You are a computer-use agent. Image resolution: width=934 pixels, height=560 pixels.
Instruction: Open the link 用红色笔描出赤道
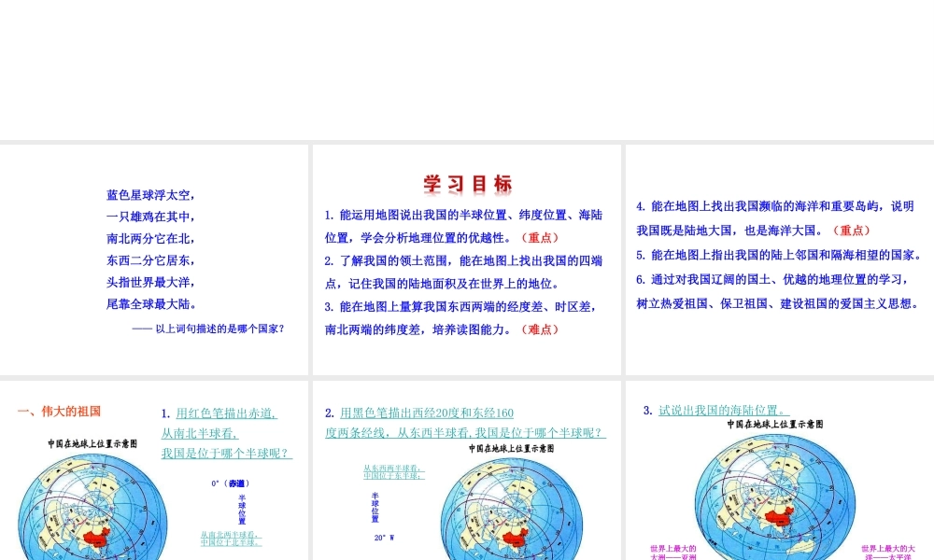tap(226, 413)
